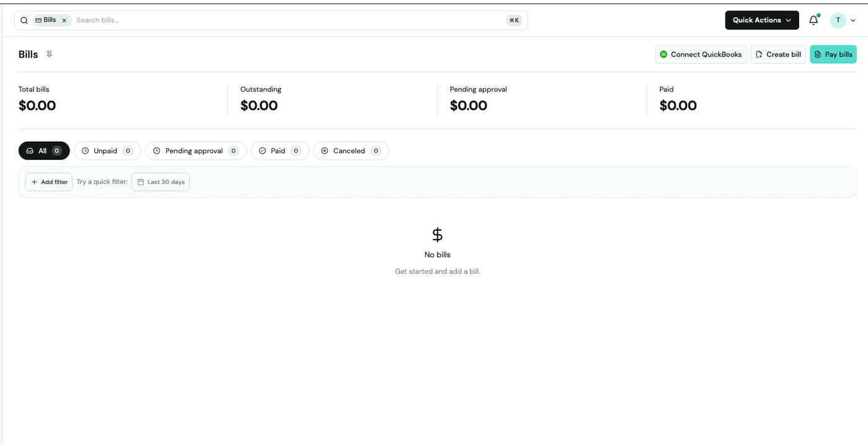Expand the account menu chevron
The image size is (868, 446).
[853, 20]
